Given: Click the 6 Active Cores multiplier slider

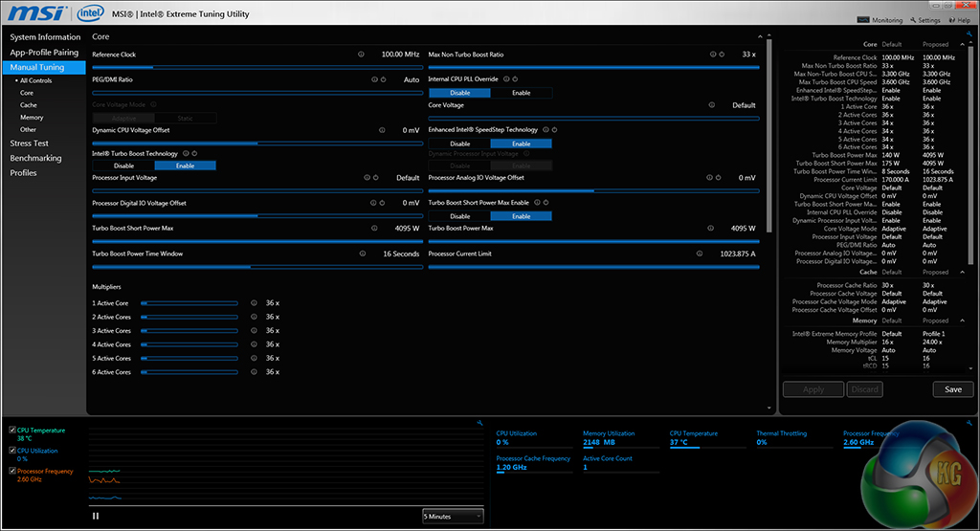Looking at the screenshot, I should click(189, 372).
